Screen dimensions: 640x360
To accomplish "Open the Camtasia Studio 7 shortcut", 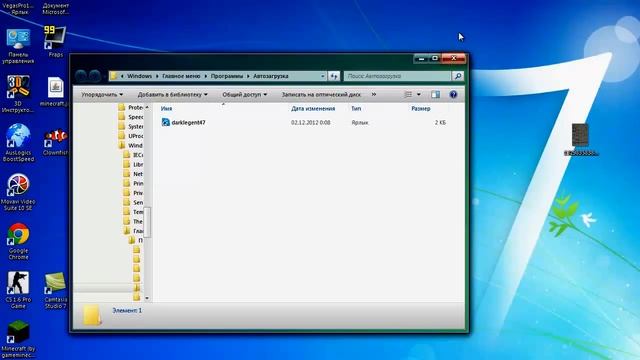I will coord(55,290).
